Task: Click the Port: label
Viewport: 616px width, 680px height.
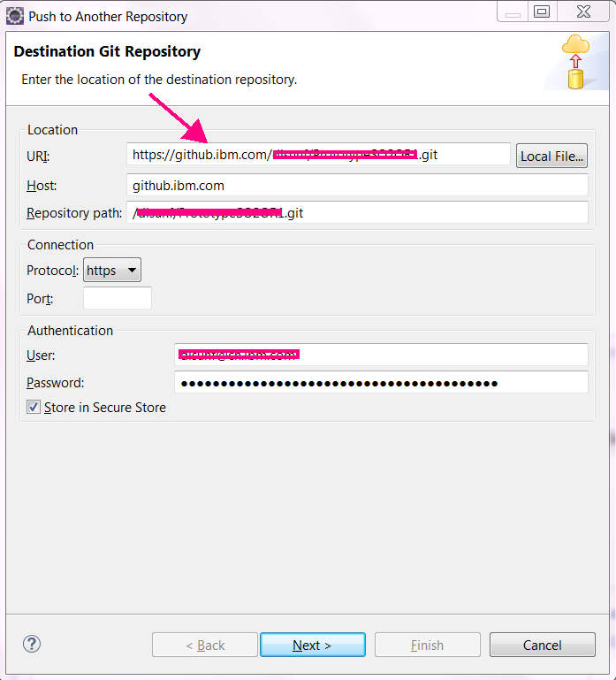Action: click(x=40, y=298)
